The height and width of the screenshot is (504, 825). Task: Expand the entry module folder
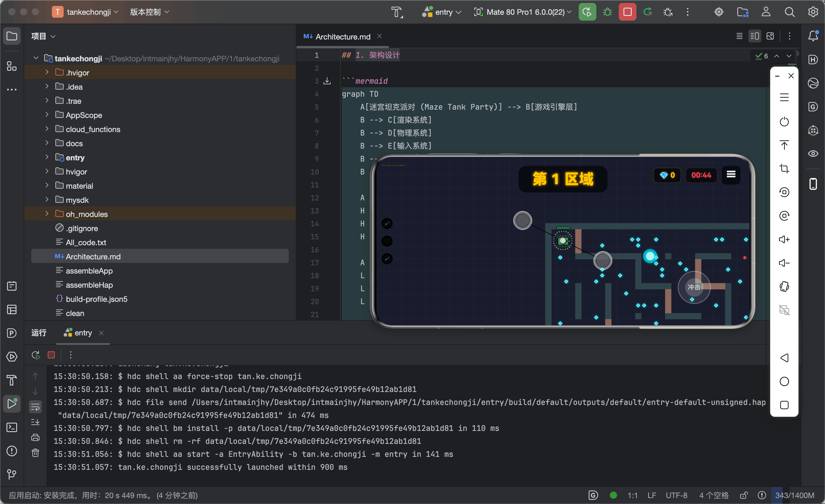click(47, 157)
